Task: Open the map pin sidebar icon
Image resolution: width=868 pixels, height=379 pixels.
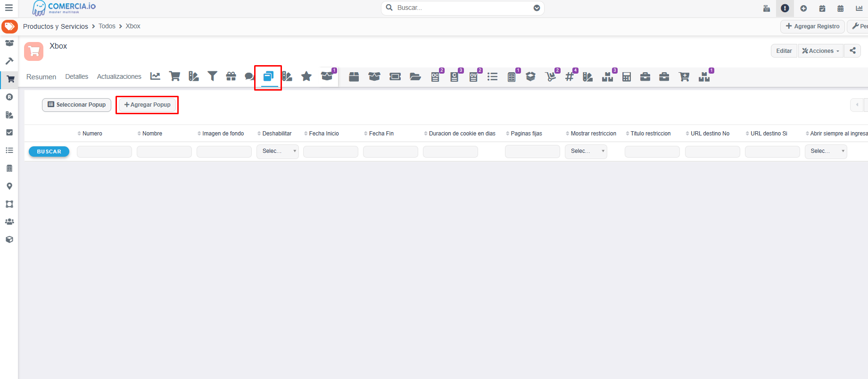Action: tap(9, 186)
